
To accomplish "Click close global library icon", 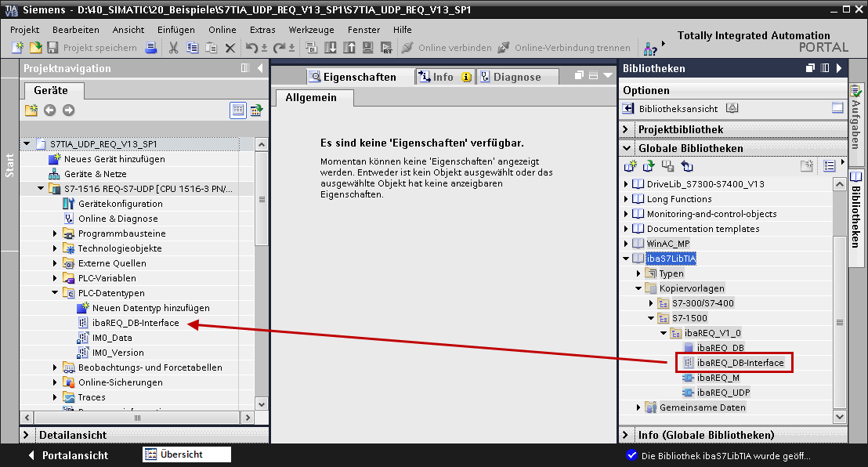I will (x=687, y=166).
